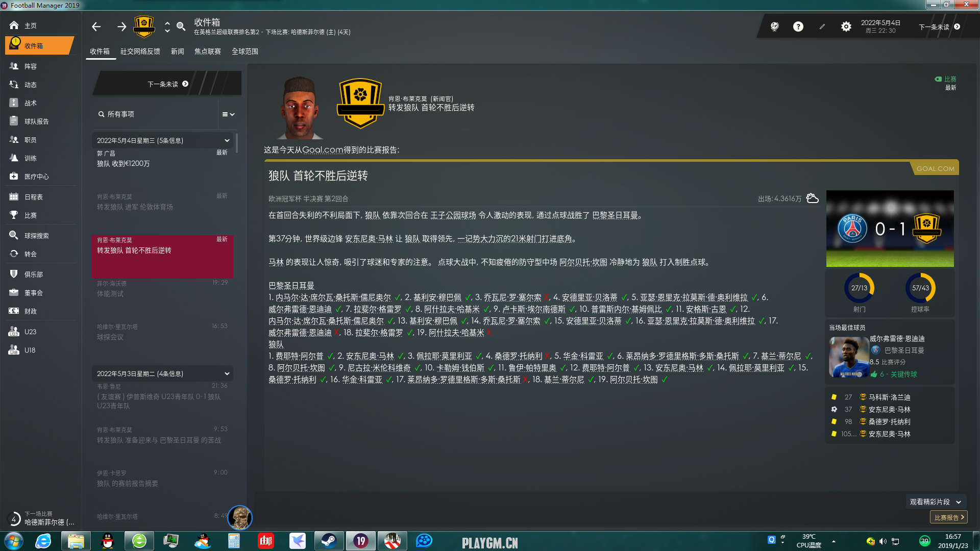The height and width of the screenshot is (551, 980).
Task: Click the taskbar clock 16:57
Action: point(952,541)
